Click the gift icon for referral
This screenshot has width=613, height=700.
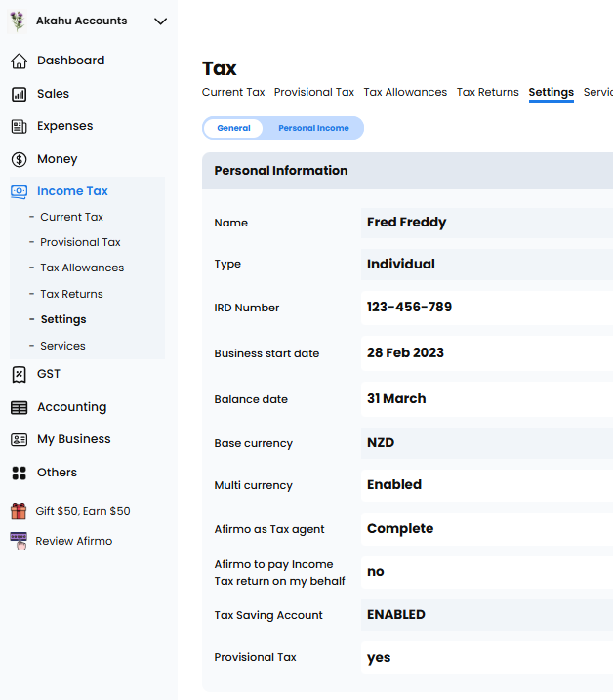pyautogui.click(x=19, y=511)
